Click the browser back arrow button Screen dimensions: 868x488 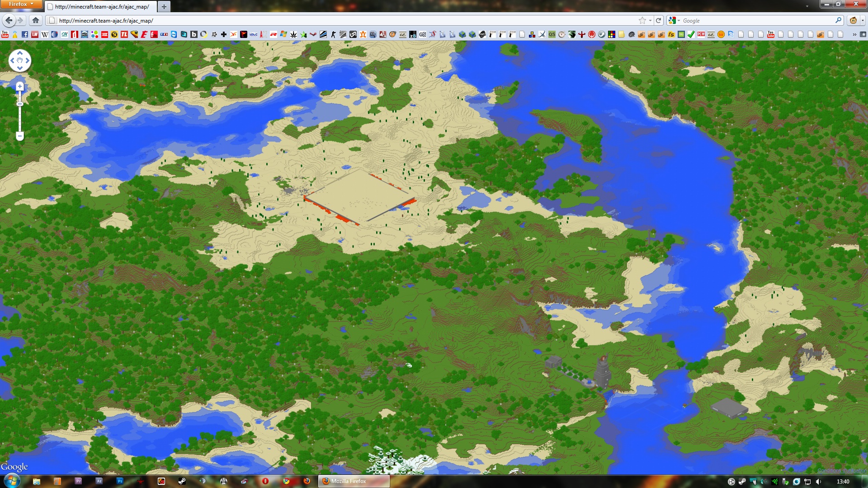[9, 20]
